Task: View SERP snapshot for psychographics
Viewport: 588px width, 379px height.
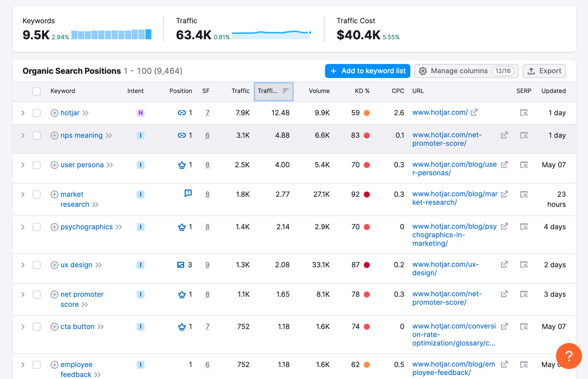Action: click(524, 227)
